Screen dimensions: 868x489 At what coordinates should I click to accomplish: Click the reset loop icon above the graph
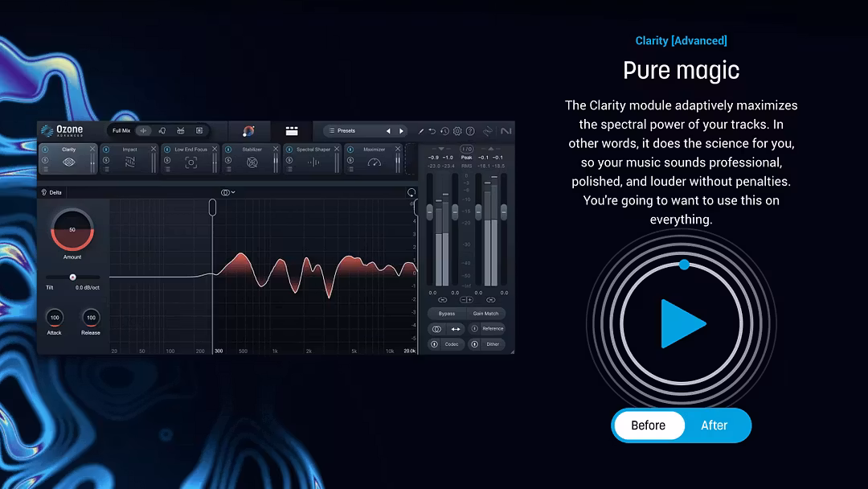click(411, 193)
